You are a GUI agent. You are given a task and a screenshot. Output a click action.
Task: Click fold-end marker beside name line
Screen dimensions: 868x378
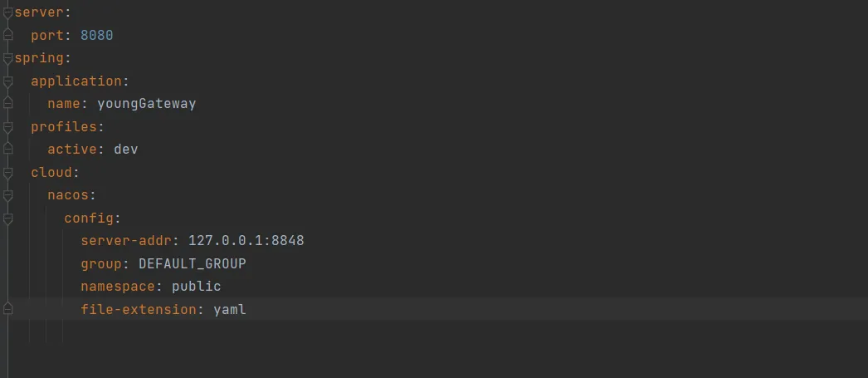pyautogui.click(x=7, y=104)
